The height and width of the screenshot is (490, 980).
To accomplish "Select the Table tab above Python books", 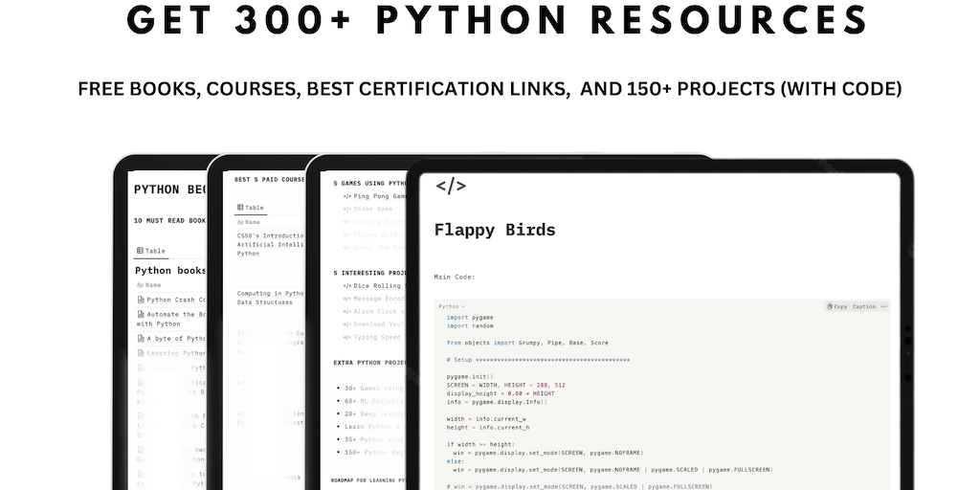I will tap(150, 251).
